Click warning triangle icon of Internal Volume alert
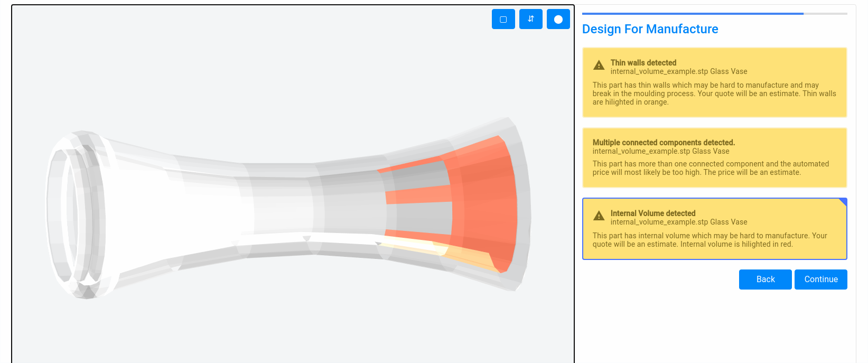 (599, 216)
